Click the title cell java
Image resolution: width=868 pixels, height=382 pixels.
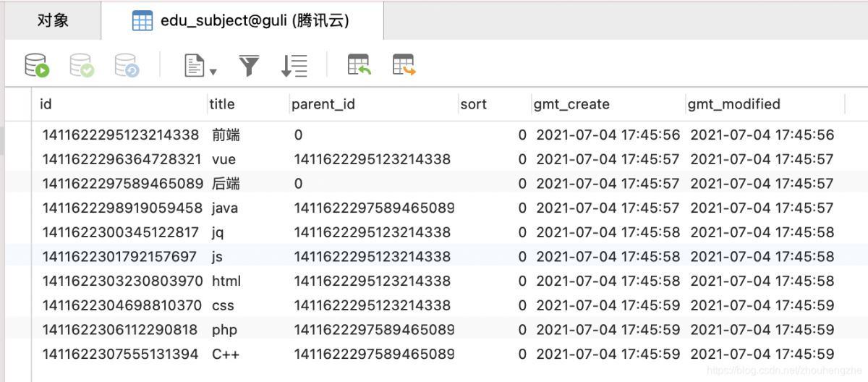click(x=225, y=208)
